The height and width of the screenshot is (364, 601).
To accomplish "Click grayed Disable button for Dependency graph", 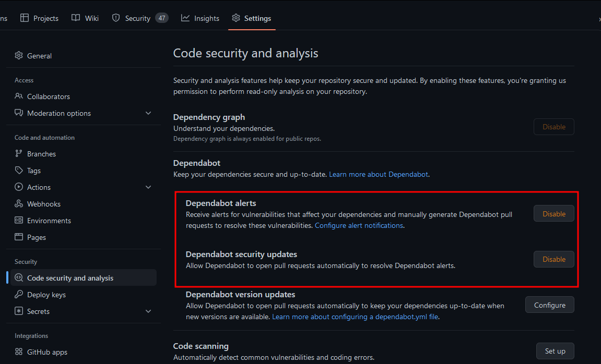I will tap(554, 127).
